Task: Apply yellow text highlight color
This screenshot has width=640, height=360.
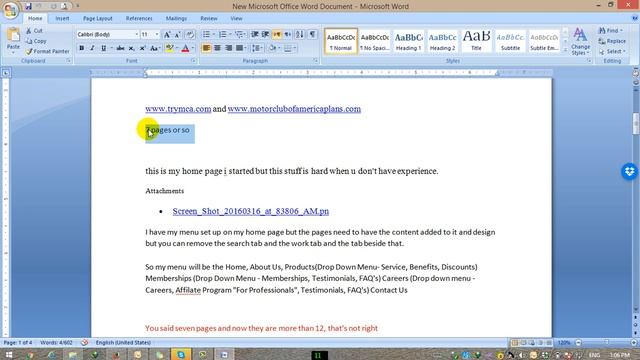Action: coord(169,48)
